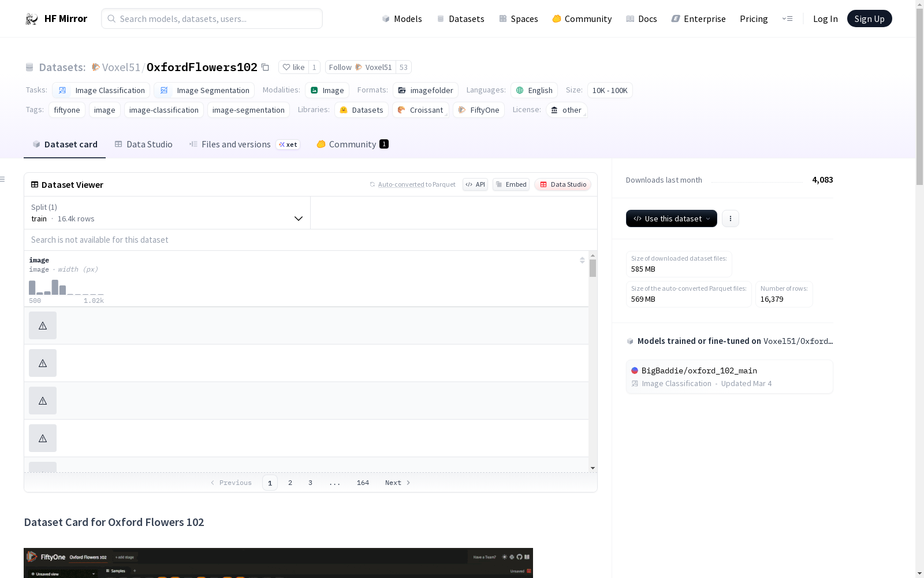
Task: Go to page 3 of the viewer
Action: coord(310,483)
